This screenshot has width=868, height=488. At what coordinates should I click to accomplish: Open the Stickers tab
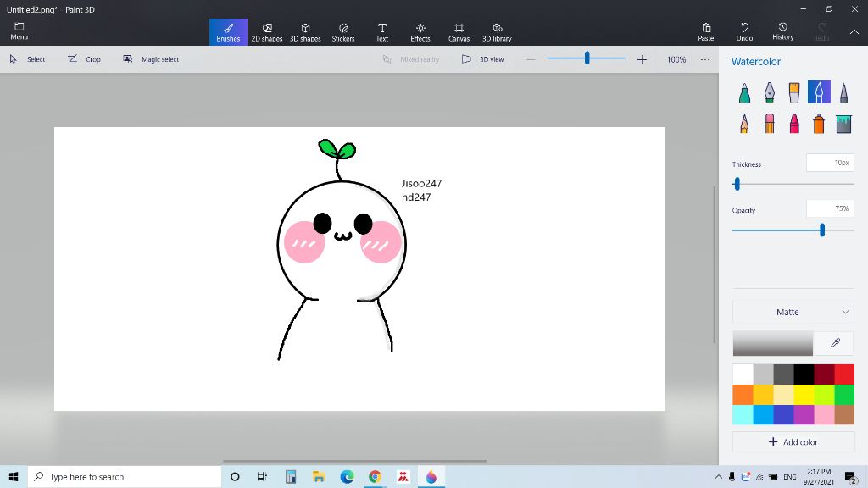pos(343,32)
